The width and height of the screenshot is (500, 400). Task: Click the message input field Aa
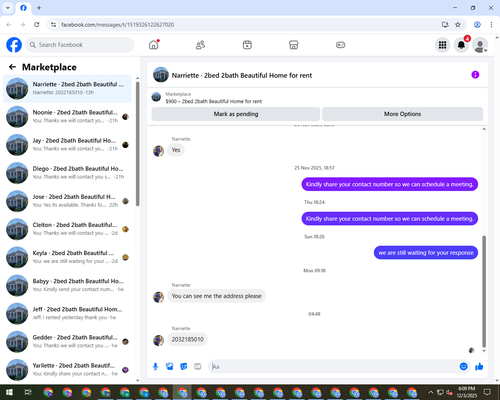coord(333,367)
